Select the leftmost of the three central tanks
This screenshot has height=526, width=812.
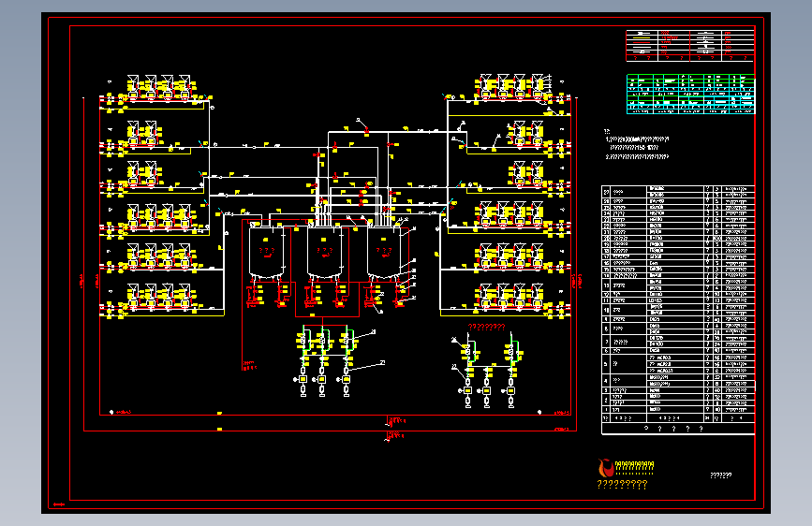click(267, 253)
